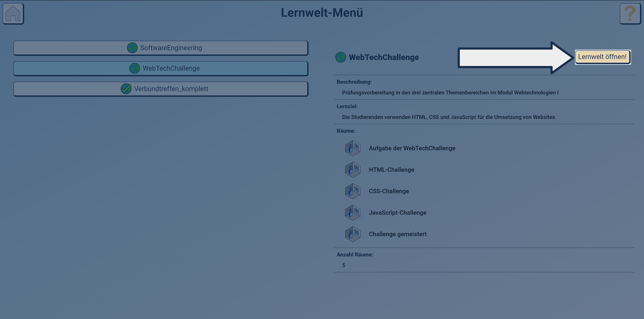Viewport: 644px width, 319px height.
Task: Select the Verbundtreffen_komplett learning world
Action: (x=161, y=89)
